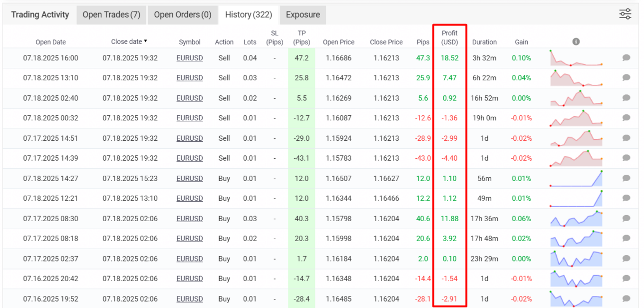This screenshot has height=308, width=644.
Task: Open comment icon for 0.10 profit trade
Action: [626, 259]
